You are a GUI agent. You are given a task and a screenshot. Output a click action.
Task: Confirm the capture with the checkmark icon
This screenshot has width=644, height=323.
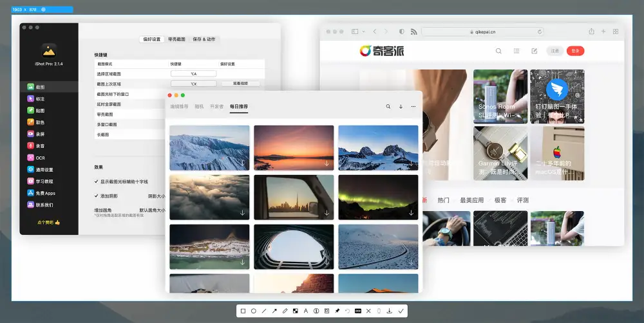point(401,311)
